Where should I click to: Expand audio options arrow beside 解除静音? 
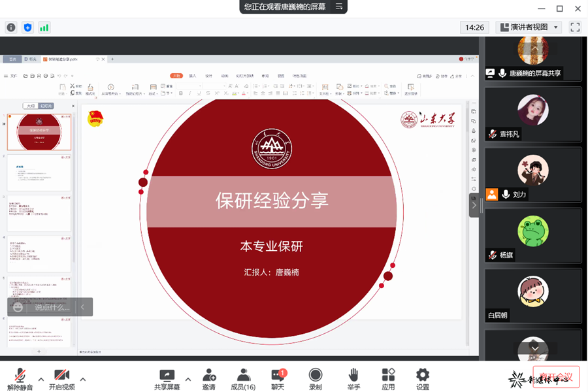click(41, 379)
